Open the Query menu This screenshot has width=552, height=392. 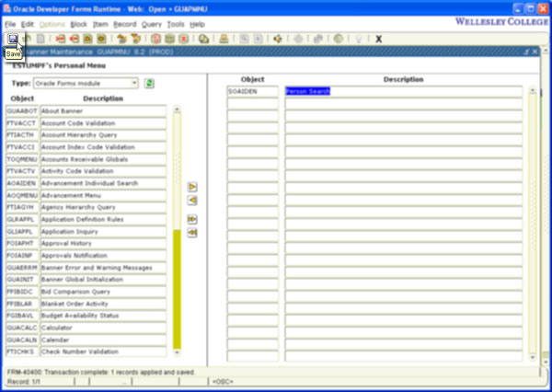coord(152,24)
